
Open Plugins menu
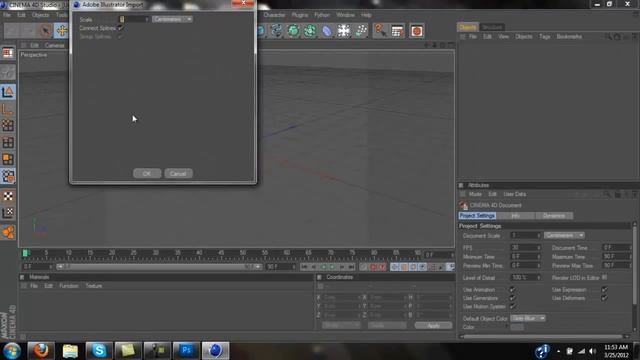(300, 15)
